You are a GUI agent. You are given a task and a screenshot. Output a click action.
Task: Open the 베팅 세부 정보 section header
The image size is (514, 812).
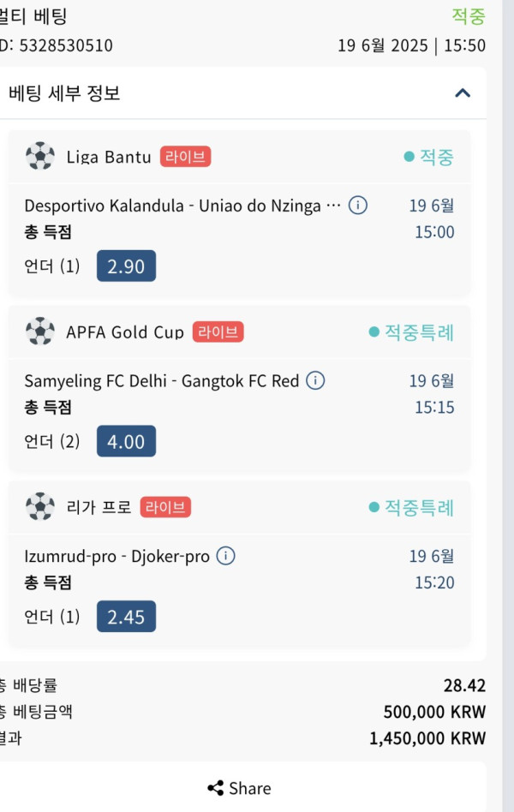(242, 93)
